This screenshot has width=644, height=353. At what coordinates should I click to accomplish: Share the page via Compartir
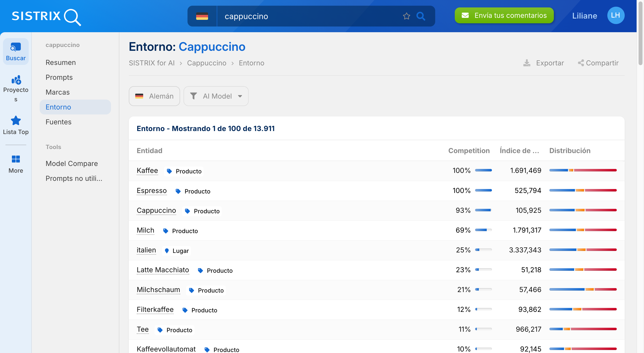598,63
